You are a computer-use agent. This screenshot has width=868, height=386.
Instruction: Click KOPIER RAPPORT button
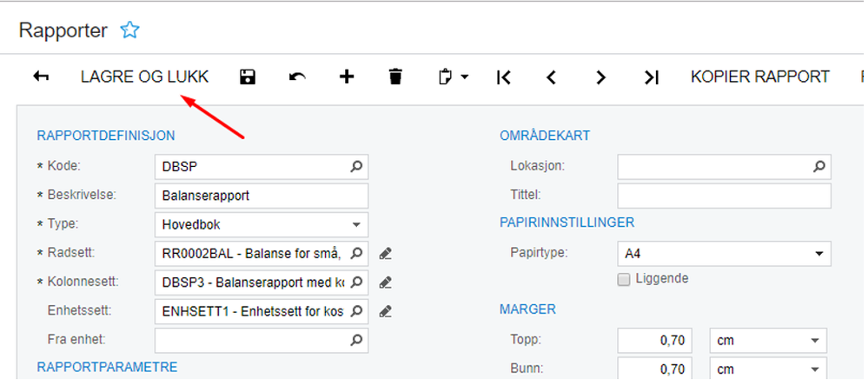tap(760, 77)
